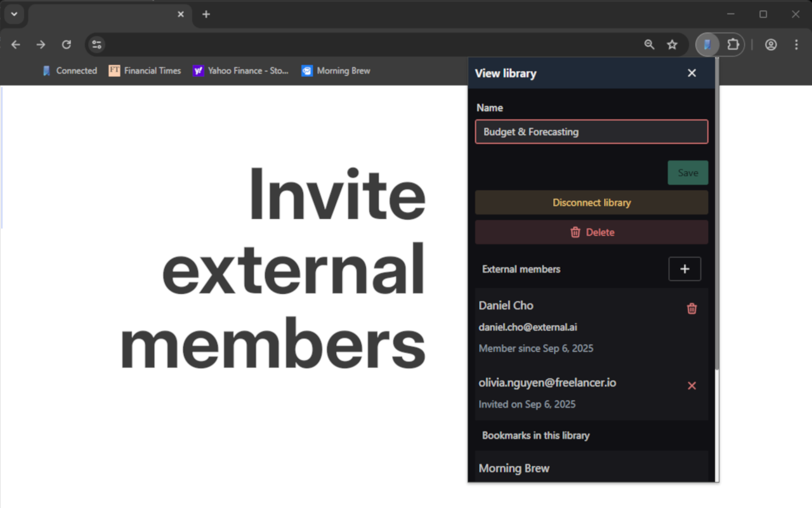The height and width of the screenshot is (508, 812).
Task: Open the Morning Brew bookmark in bookmarks bar
Action: click(336, 70)
